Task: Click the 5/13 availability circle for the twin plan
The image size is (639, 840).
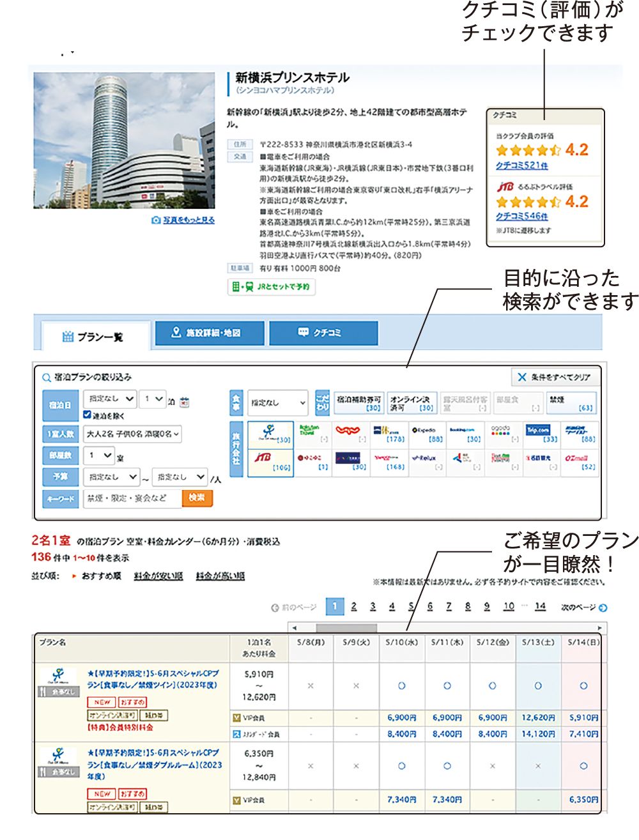Action: click(x=538, y=685)
